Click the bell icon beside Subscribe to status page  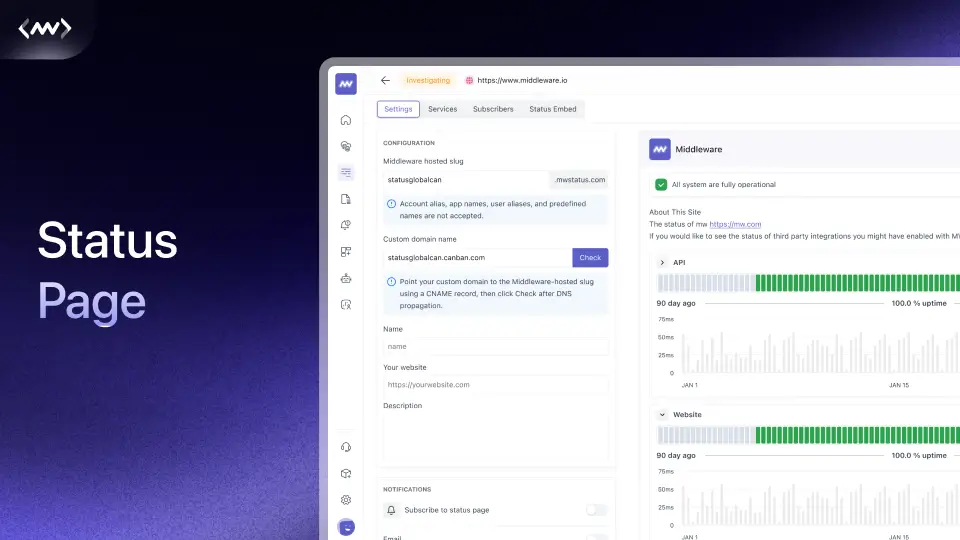pos(391,510)
